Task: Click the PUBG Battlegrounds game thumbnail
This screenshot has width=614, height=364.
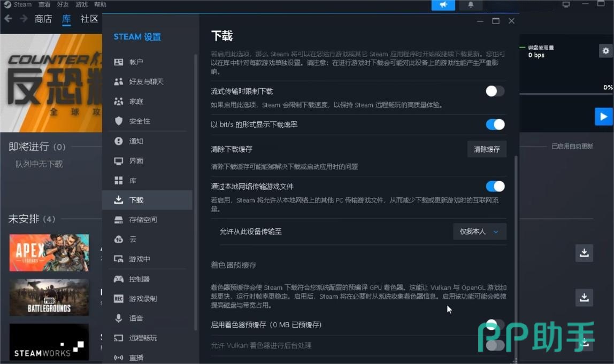Action: pos(49,297)
